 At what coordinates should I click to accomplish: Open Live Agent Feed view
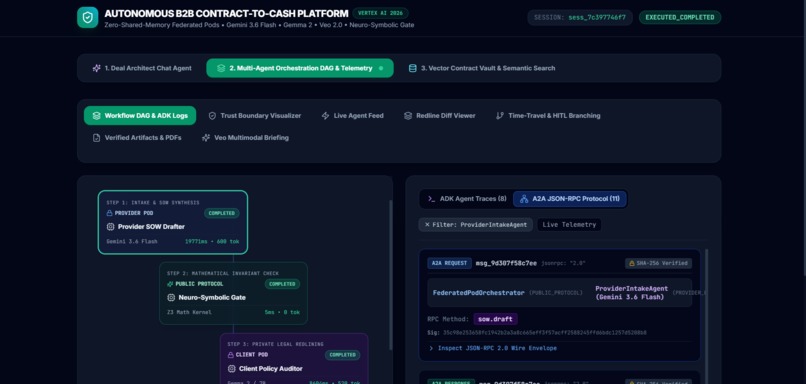tap(352, 116)
